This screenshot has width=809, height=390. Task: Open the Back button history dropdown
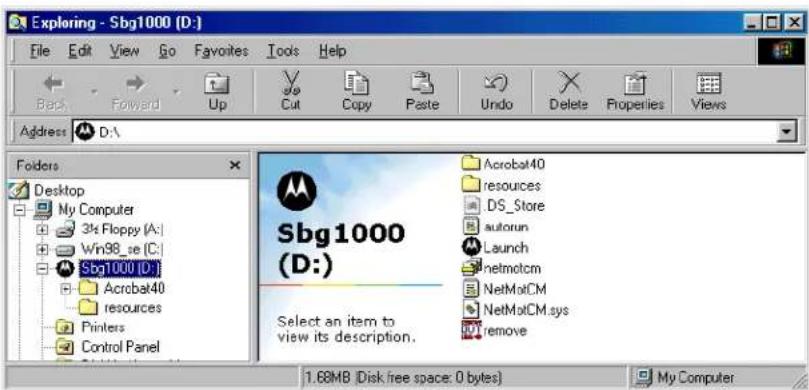(x=95, y=92)
